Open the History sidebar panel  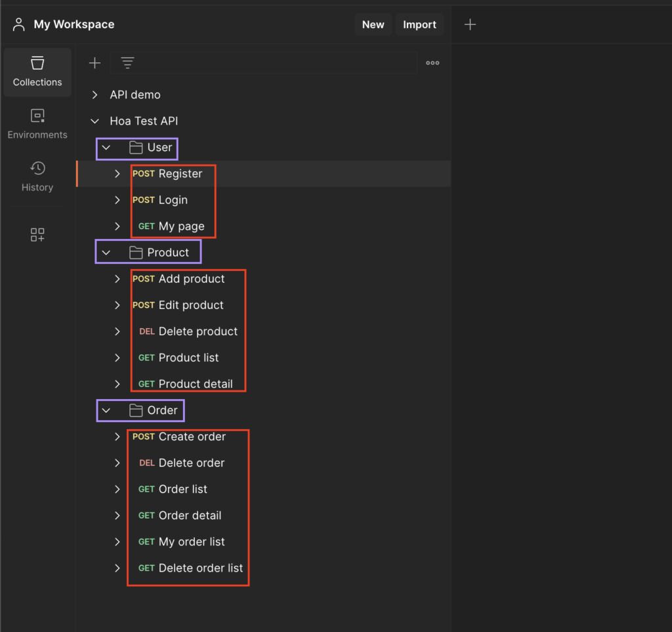37,177
